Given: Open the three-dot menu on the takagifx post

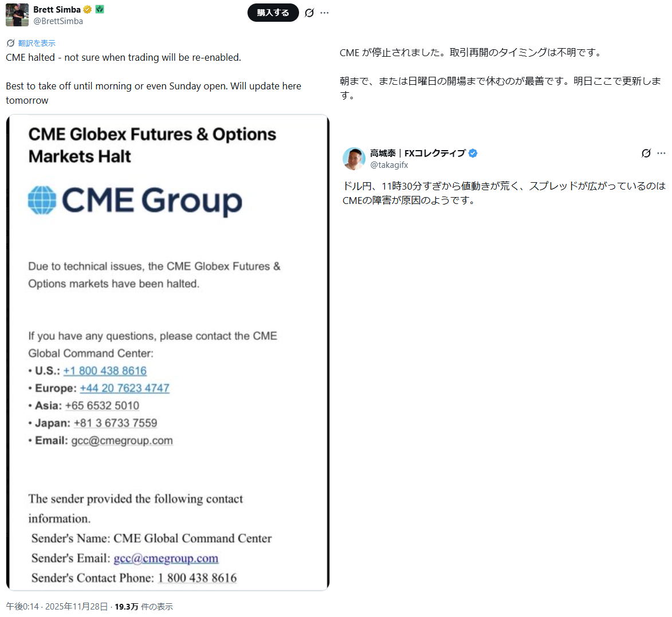Looking at the screenshot, I should 662,153.
